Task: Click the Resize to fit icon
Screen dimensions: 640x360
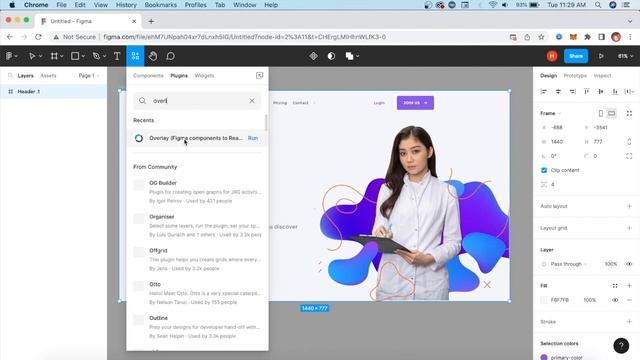Action: coord(629,113)
